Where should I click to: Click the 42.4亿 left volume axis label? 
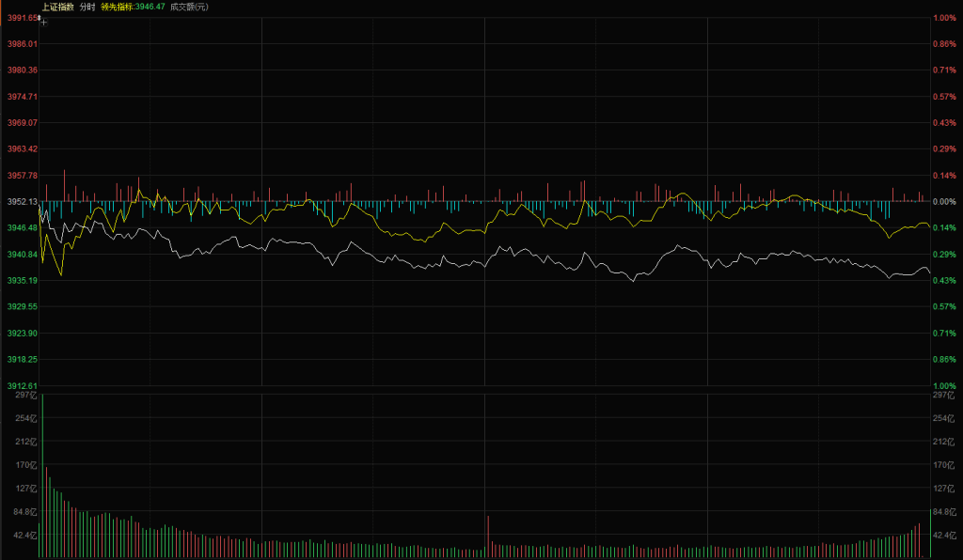(x=25, y=535)
